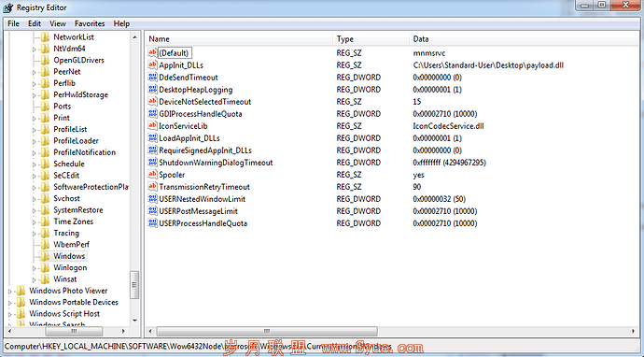Screen dimensions: 644x357
Task: Open the Help menu
Action: 121,23
